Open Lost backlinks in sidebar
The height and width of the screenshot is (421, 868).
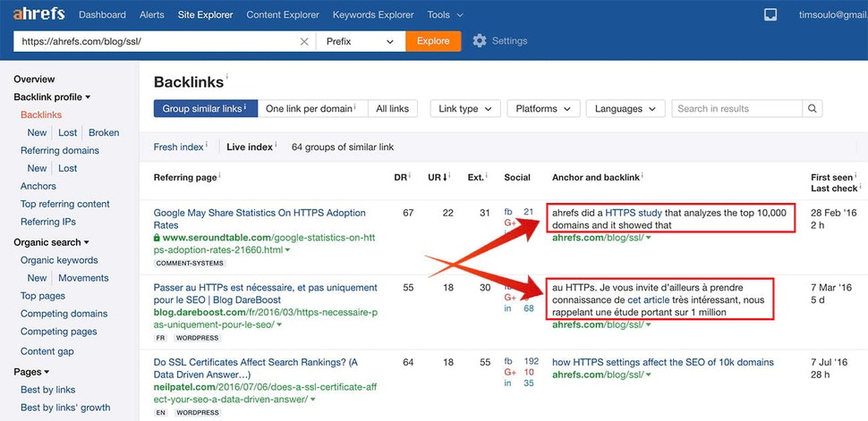point(67,133)
